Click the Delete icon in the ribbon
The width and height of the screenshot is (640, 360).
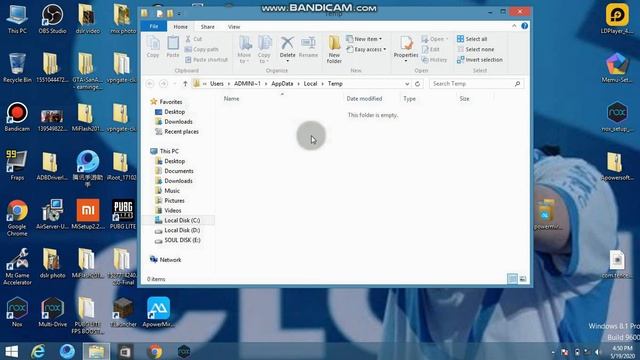tap(287, 48)
